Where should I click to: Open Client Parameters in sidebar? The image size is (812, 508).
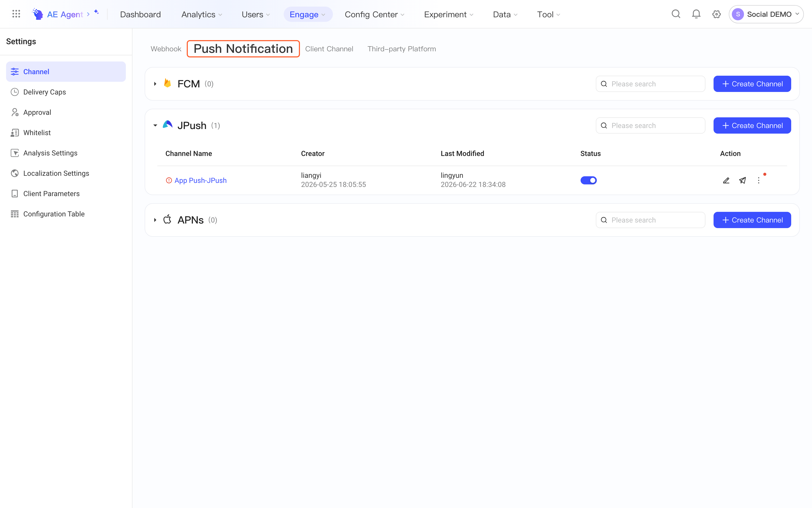tap(66, 194)
